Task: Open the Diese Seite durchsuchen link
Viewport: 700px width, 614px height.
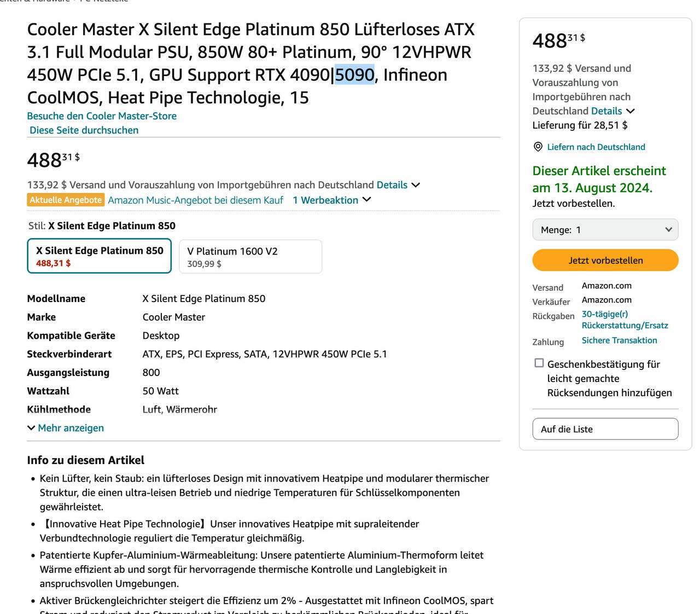Action: pos(84,130)
